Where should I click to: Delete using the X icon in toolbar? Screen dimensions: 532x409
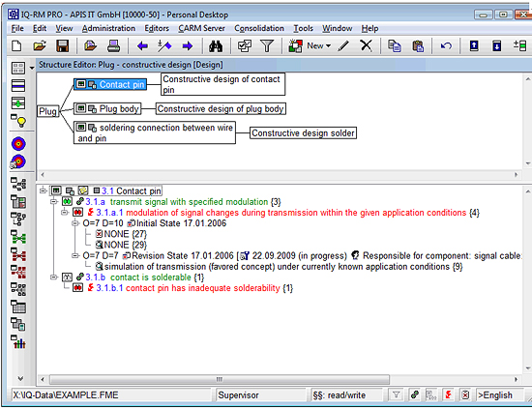pos(366,45)
